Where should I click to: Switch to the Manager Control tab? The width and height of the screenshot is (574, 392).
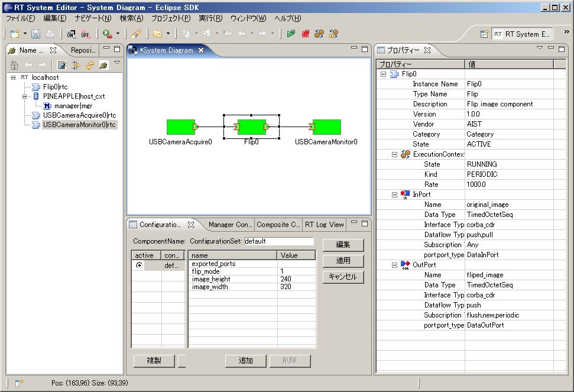tap(231, 224)
